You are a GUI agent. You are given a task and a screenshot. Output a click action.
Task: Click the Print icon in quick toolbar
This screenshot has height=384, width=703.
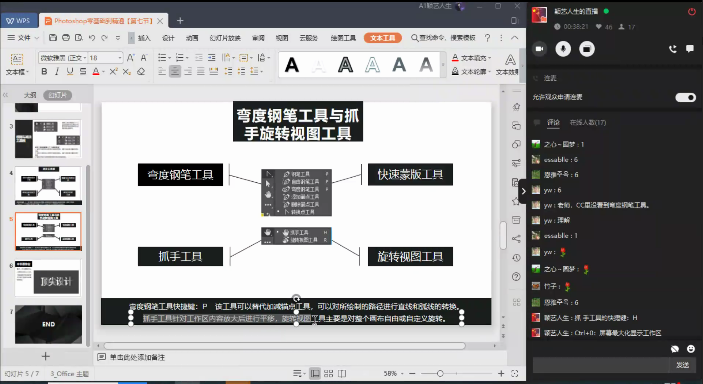coord(66,38)
